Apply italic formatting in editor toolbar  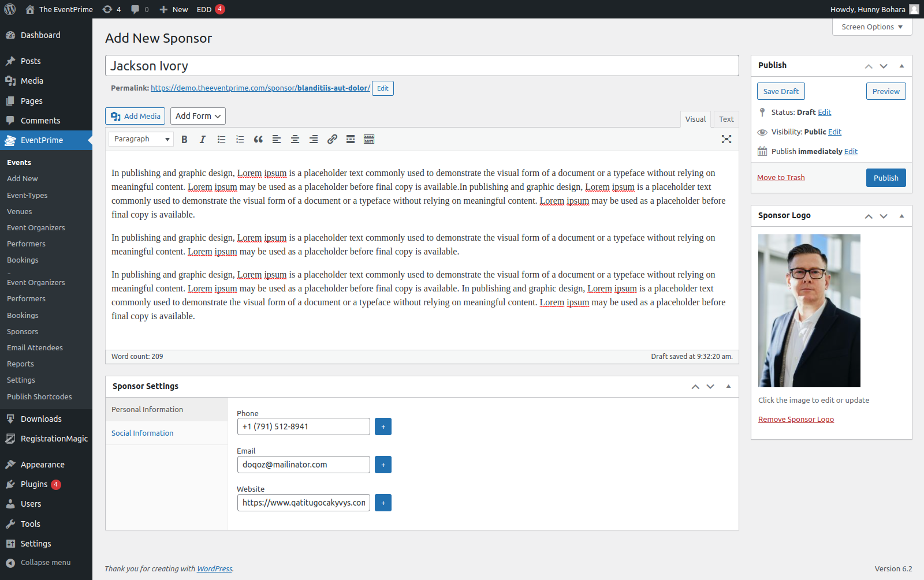[x=203, y=139]
